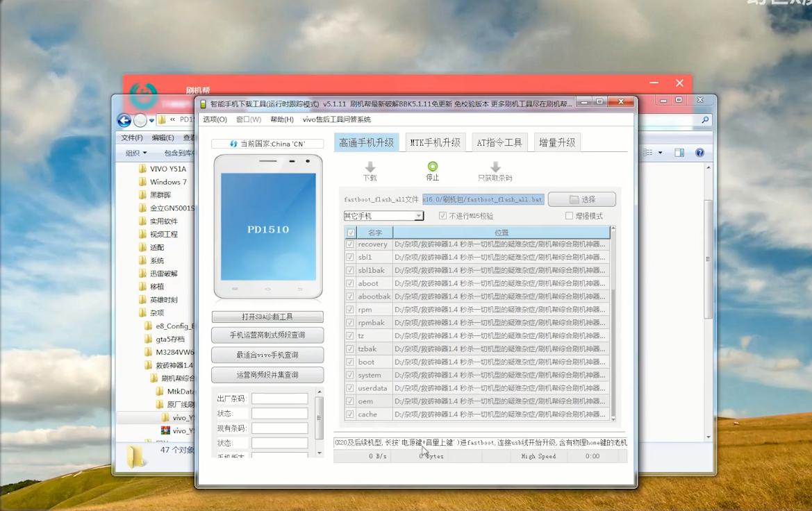Click the green 停止 stop icon

tap(433, 166)
